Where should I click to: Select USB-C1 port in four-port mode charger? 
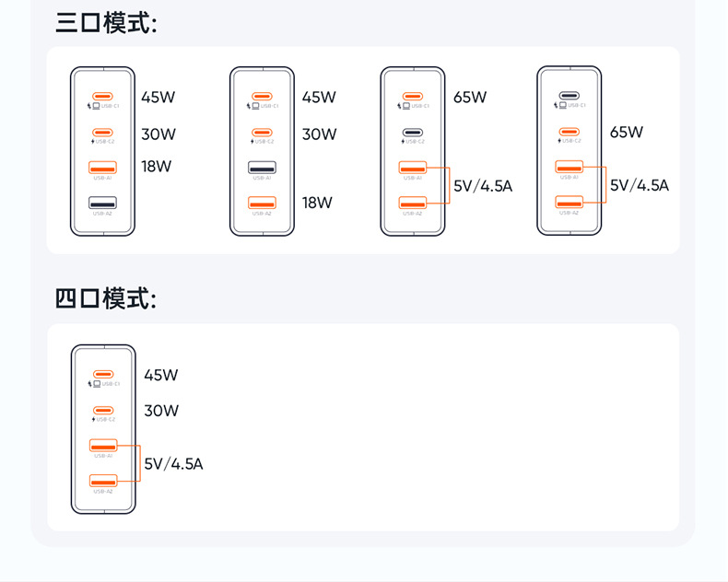[x=102, y=375]
